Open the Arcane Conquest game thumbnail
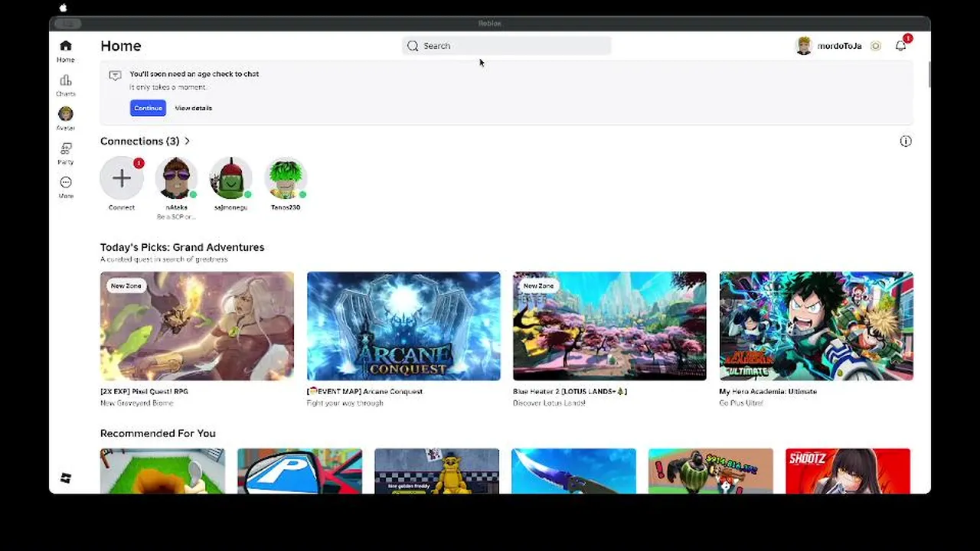 (x=403, y=326)
